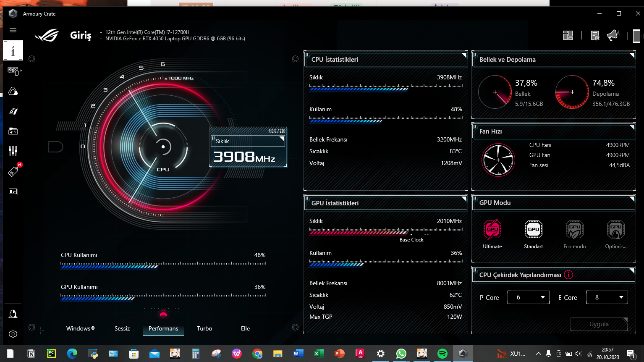Select Ultimate GPU mode

492,234
